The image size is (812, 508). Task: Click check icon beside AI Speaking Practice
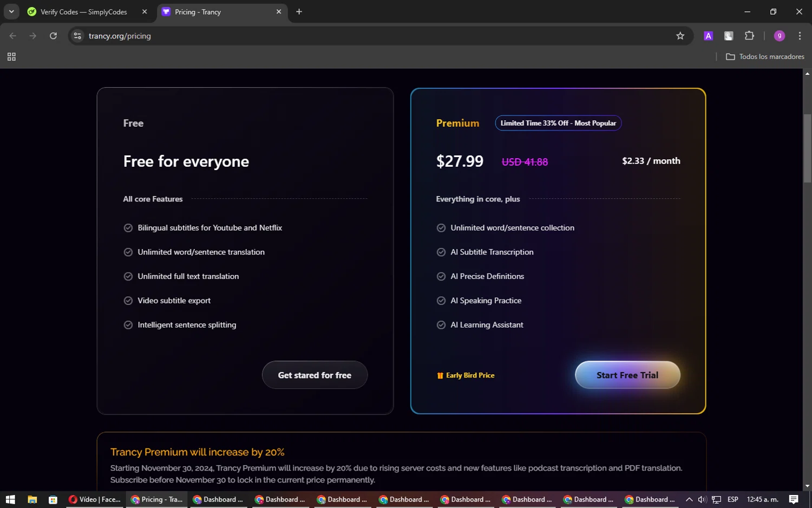441,301
